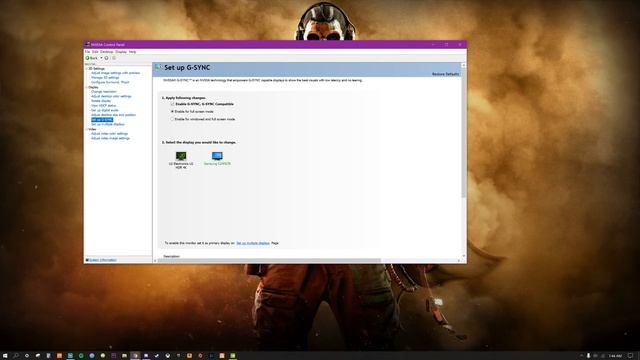The height and width of the screenshot is (360, 640).
Task: Open View HDCP status page
Action: [103, 105]
